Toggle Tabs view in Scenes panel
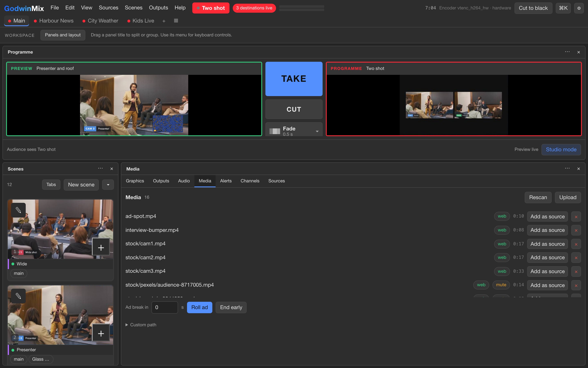588x368 pixels. [51, 184]
